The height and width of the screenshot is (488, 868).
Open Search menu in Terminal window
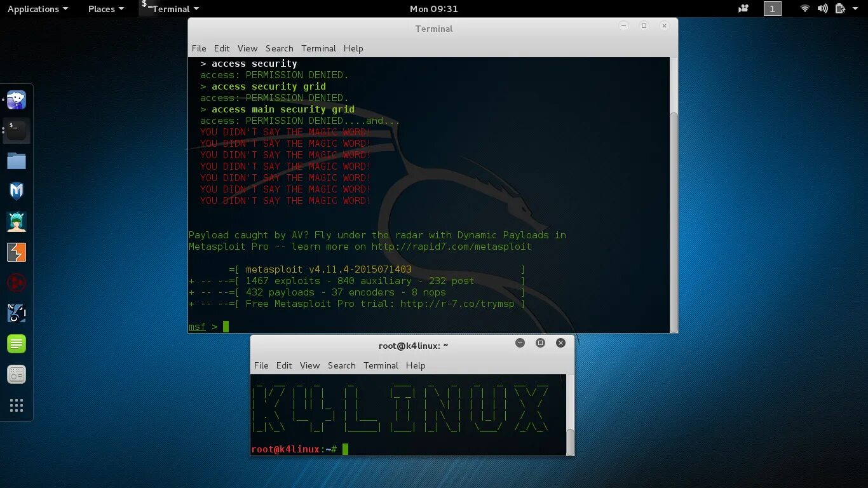click(x=280, y=48)
